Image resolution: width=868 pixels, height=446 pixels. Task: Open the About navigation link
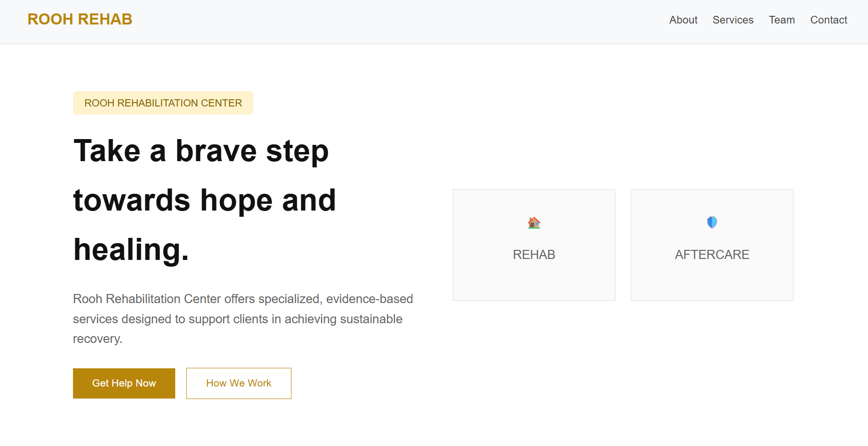coord(683,20)
